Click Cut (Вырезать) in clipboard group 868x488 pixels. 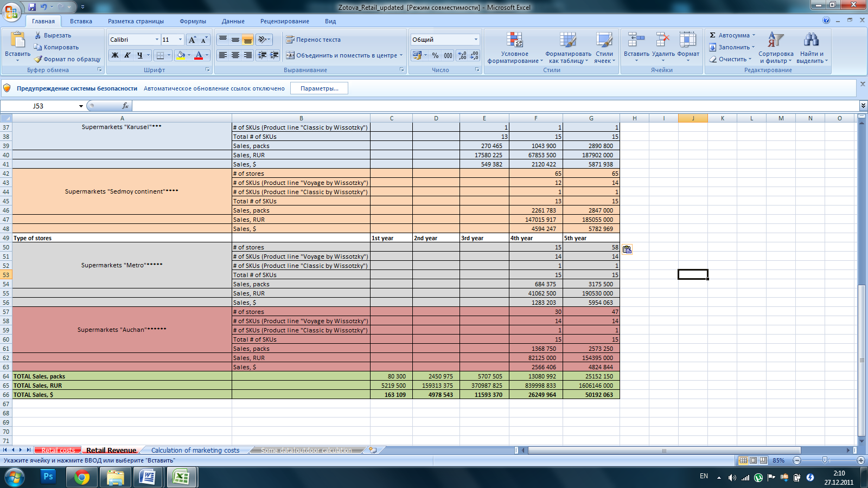click(x=53, y=35)
